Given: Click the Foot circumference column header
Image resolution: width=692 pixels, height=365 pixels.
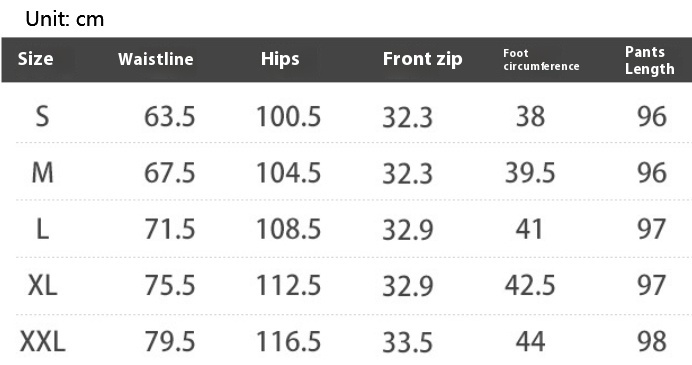Looking at the screenshot, I should point(541,60).
